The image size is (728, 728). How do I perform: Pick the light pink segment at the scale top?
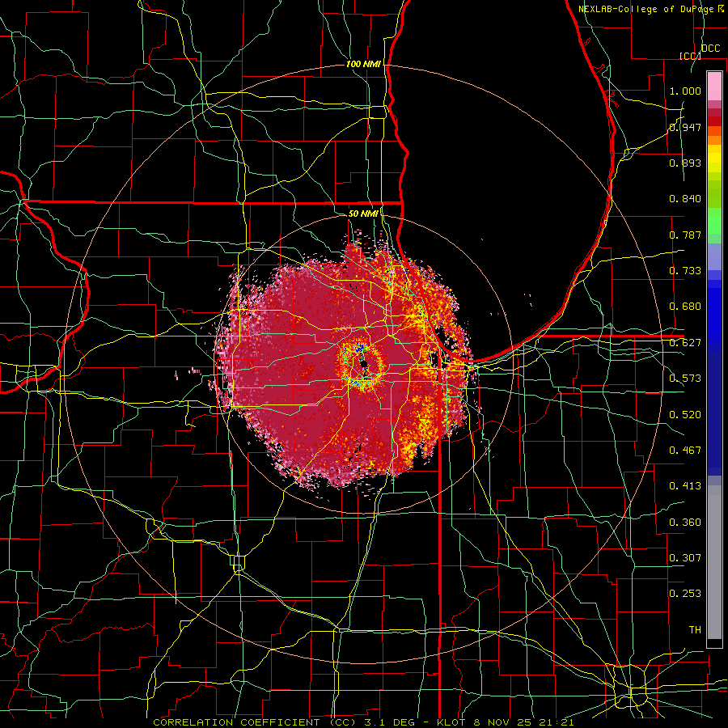coord(714,86)
